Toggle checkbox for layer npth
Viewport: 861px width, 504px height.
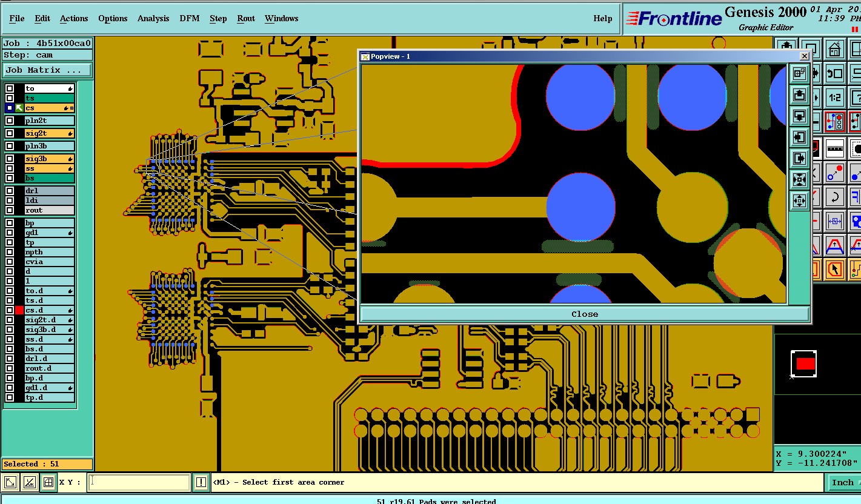point(10,252)
